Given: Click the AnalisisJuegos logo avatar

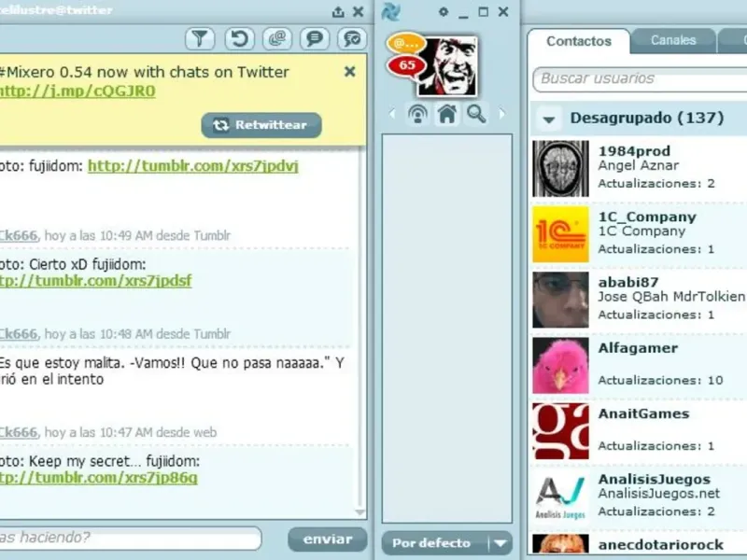Looking at the screenshot, I should pos(561,497).
